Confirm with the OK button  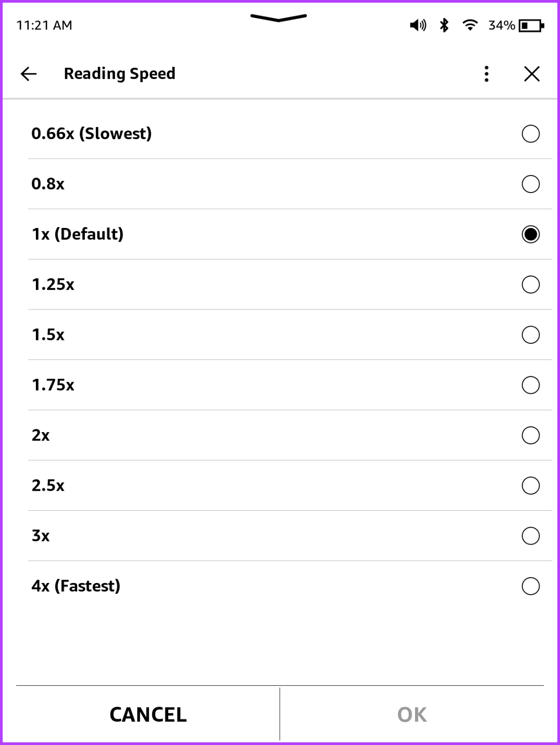click(x=412, y=714)
